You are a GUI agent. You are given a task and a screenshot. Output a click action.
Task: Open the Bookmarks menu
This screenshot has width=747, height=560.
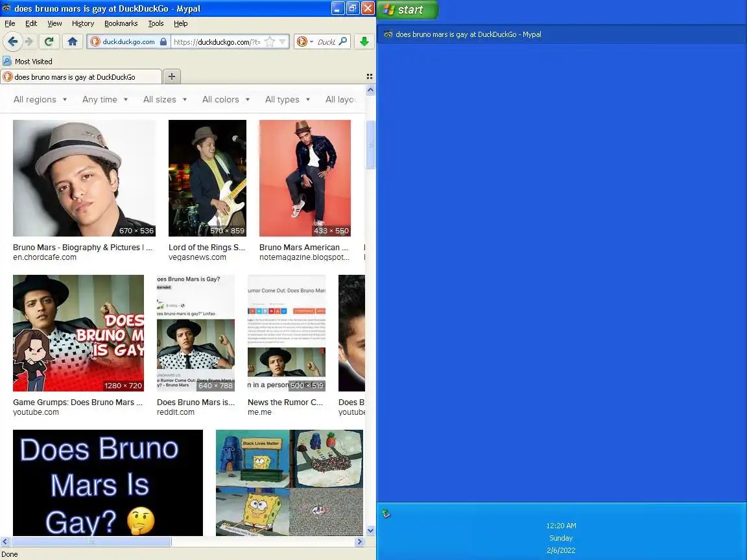[121, 23]
